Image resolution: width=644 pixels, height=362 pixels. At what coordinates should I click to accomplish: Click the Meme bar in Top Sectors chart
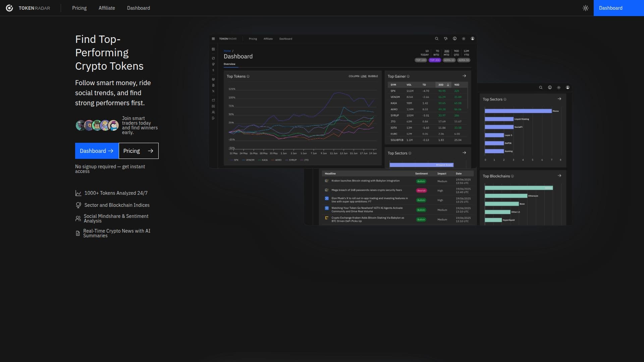[x=518, y=111]
